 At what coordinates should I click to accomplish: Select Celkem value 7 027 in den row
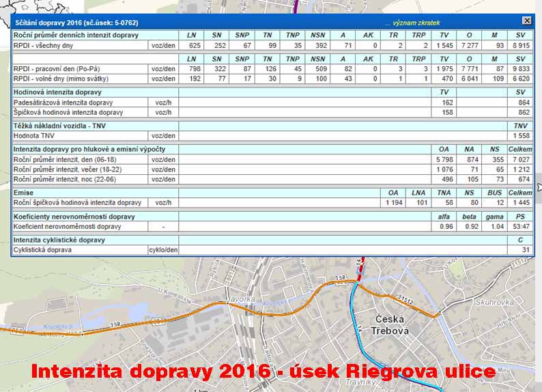click(x=521, y=160)
